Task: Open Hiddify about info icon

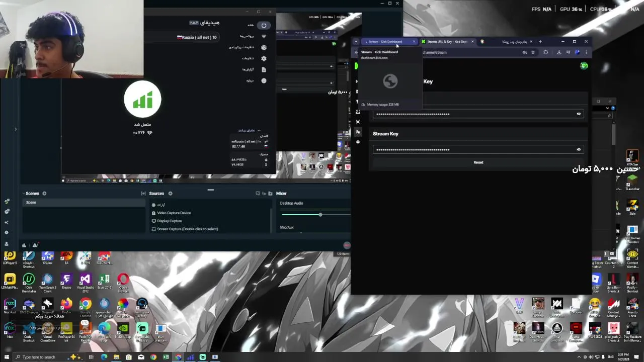Action: 264,80
